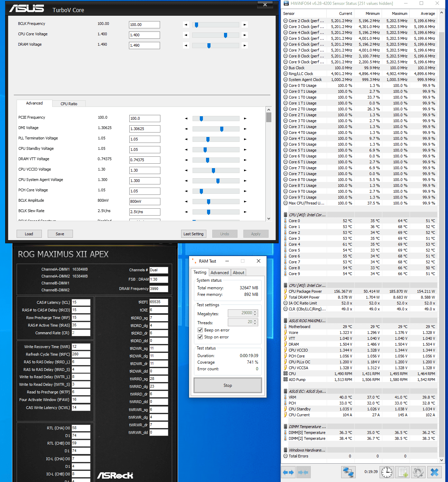Click the tREFI field showing 65535
This screenshot has height=482, width=448.
click(x=159, y=302)
